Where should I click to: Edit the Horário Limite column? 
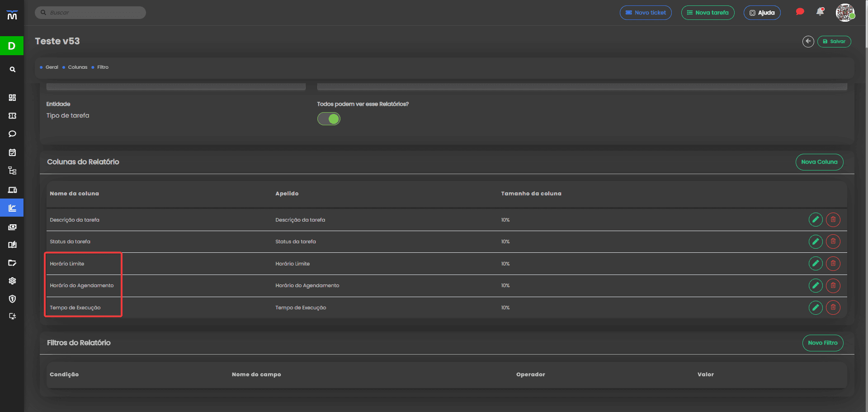click(x=815, y=264)
